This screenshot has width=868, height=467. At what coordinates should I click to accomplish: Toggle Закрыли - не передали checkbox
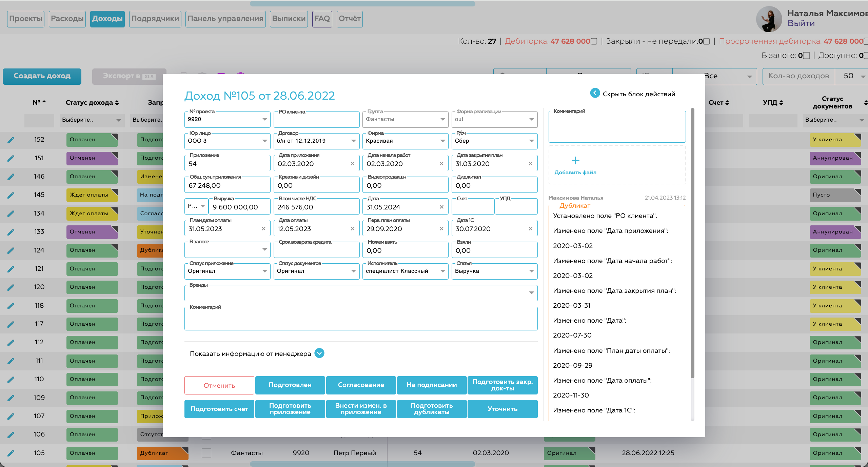(x=707, y=41)
